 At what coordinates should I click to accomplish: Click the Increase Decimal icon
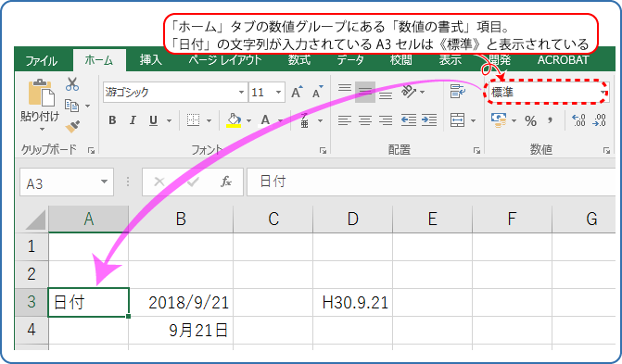(x=578, y=120)
